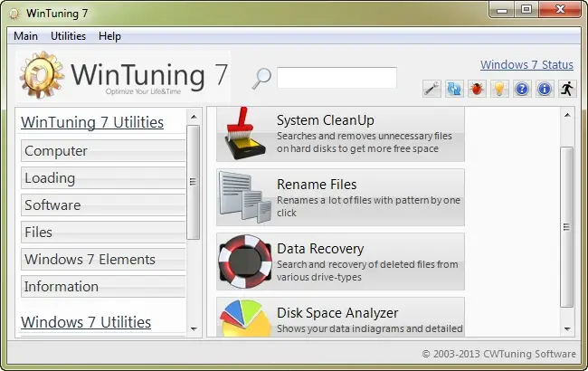Click the Rename Files description text

368,206
